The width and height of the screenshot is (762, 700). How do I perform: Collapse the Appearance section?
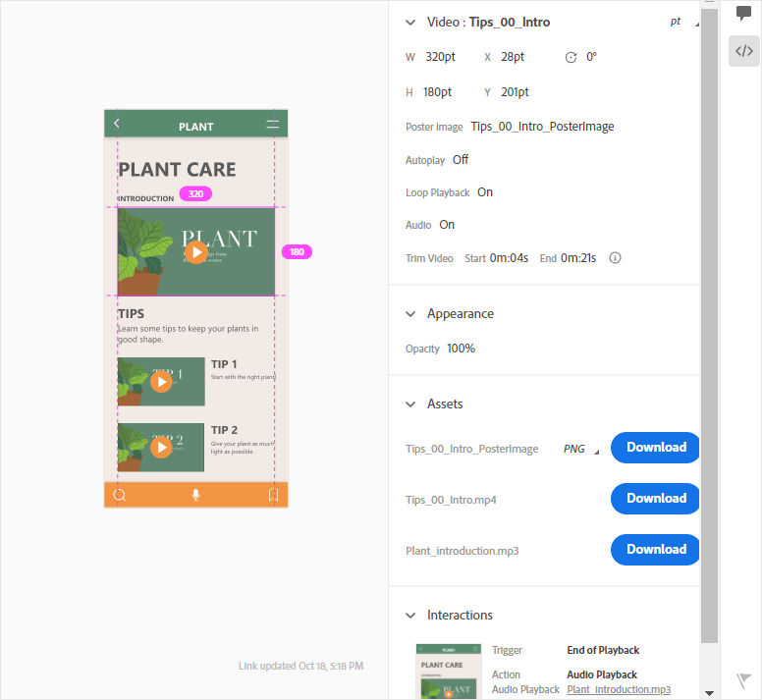coord(410,314)
